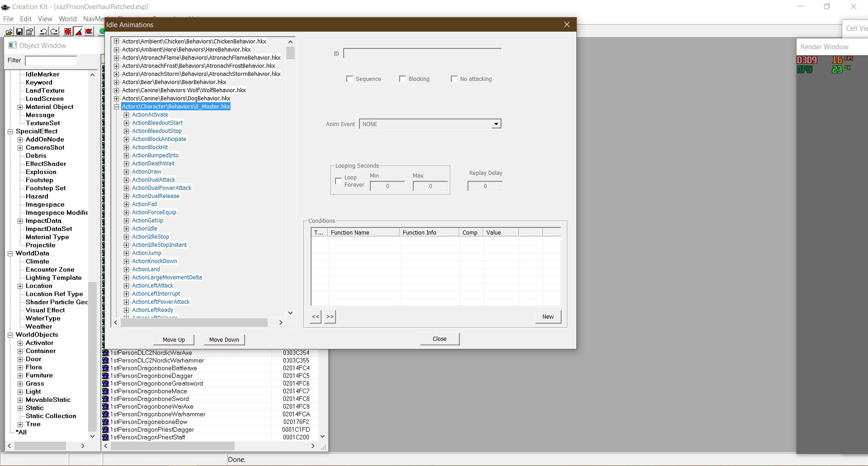
Task: Click form icon beside 1stPersonDLC2NordicWarhammer
Action: pos(106,360)
